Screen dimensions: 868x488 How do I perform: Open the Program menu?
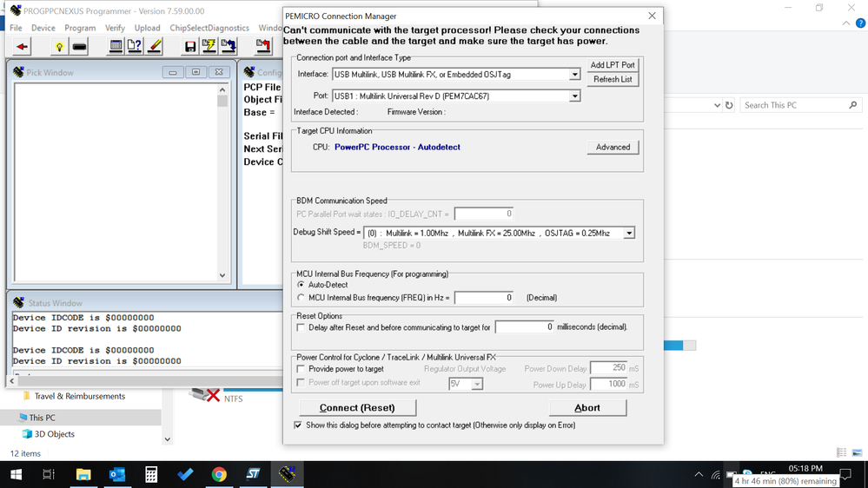[x=80, y=28]
